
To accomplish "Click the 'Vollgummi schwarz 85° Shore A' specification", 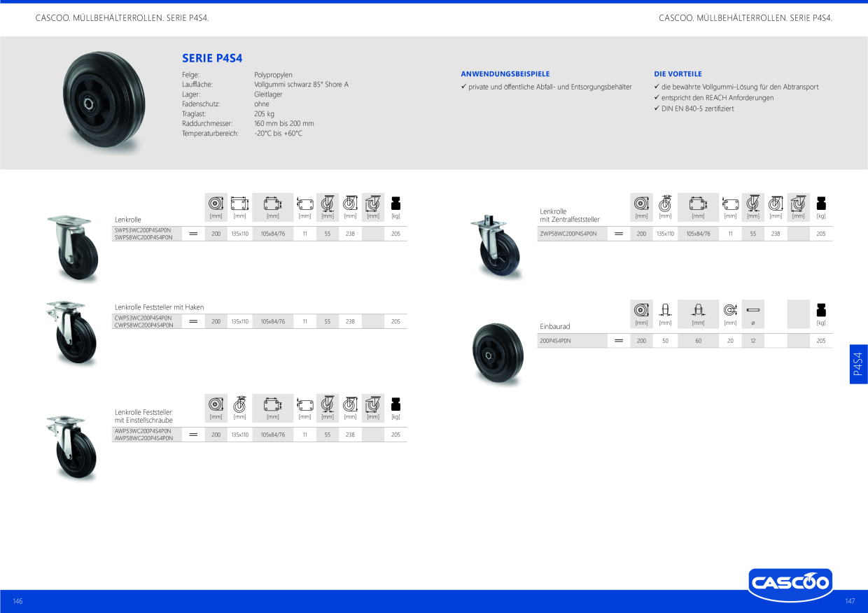I will coord(301,84).
